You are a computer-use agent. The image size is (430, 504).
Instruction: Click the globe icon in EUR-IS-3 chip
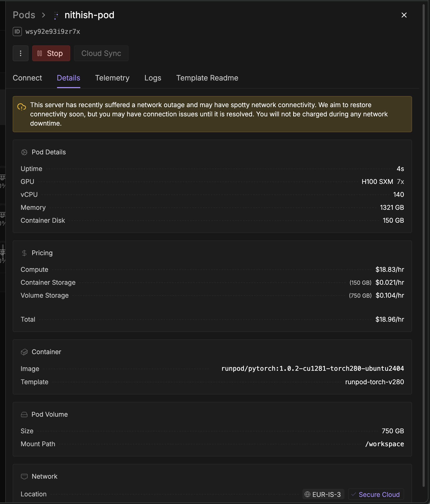pyautogui.click(x=307, y=494)
